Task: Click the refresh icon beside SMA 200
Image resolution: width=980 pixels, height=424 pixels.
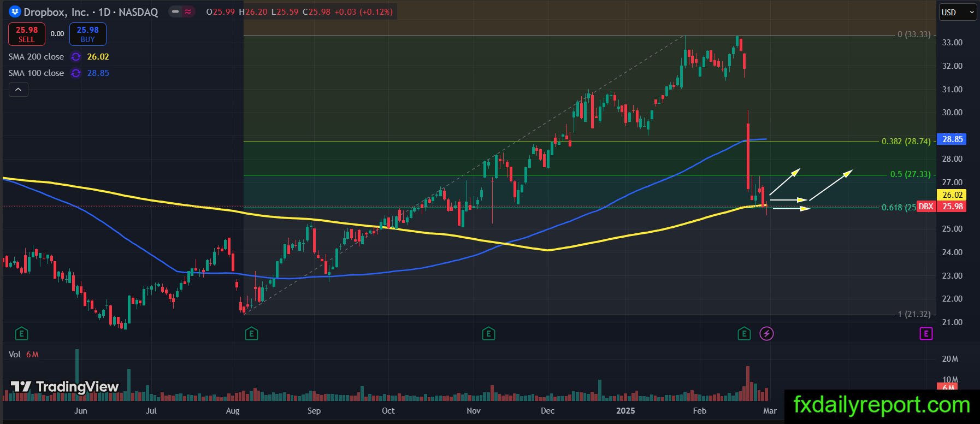Action: (x=76, y=57)
